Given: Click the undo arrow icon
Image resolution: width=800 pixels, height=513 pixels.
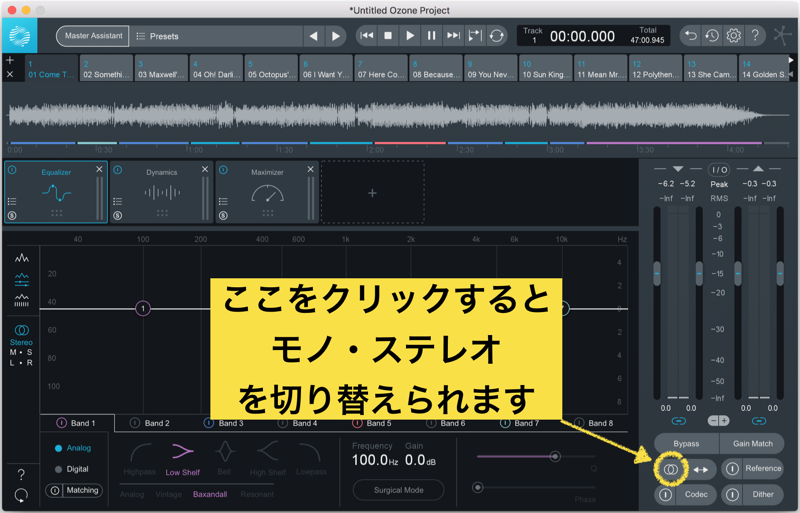Looking at the screenshot, I should pyautogui.click(x=690, y=36).
